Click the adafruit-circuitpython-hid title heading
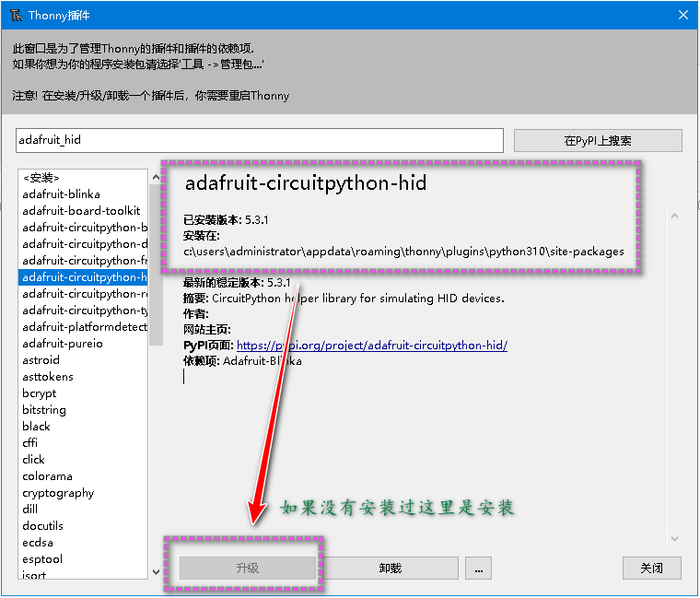700x598 pixels. [306, 183]
